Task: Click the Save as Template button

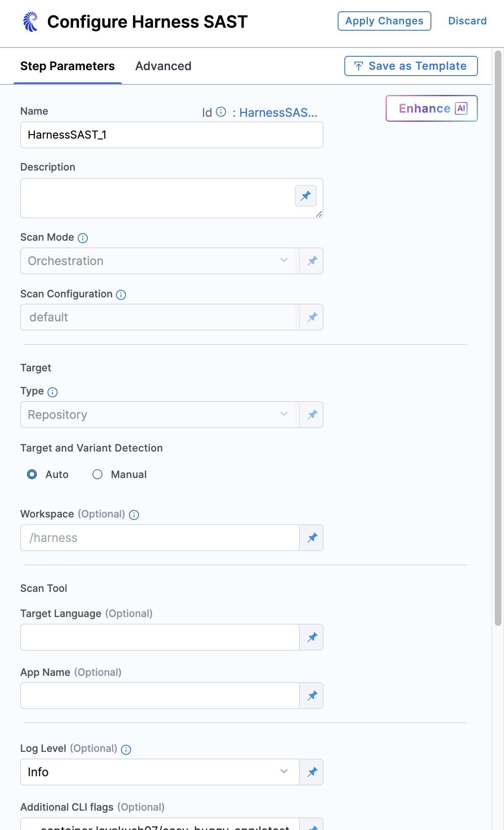Action: [x=411, y=66]
